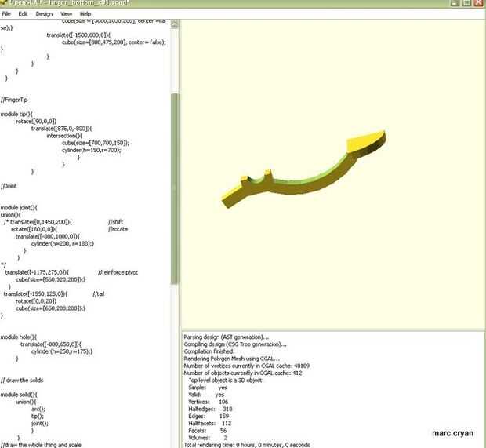This screenshot has width=486, height=448.
Task: Click the 'Vertices: 106' console line
Action: [x=209, y=402]
